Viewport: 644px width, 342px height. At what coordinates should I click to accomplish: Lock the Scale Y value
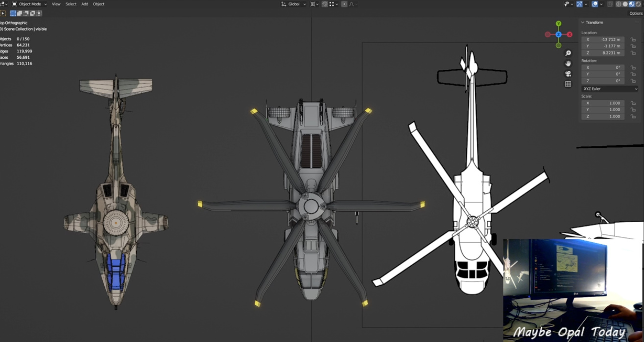point(633,110)
